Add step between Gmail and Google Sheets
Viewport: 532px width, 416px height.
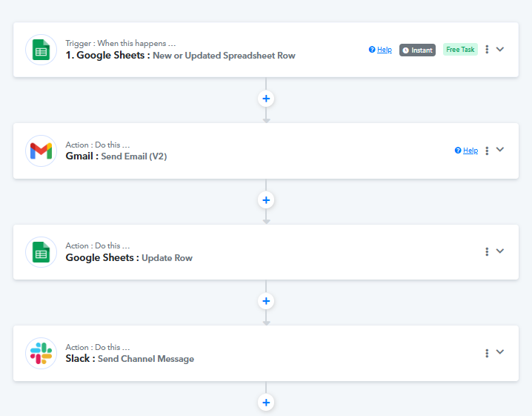[x=266, y=200]
